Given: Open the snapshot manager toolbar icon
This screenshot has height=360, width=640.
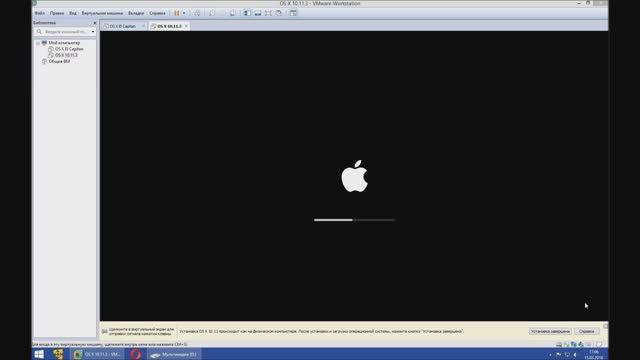Looking at the screenshot, I should (232, 13).
